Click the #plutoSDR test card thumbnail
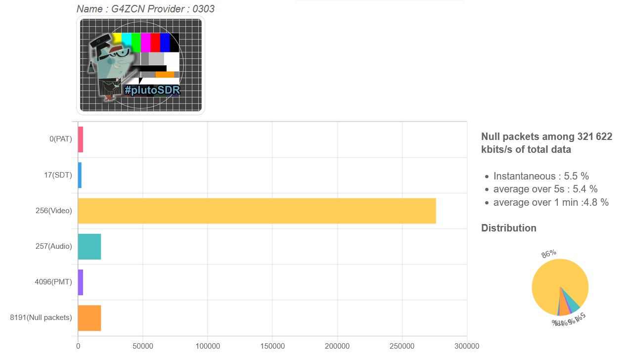 [x=141, y=65]
